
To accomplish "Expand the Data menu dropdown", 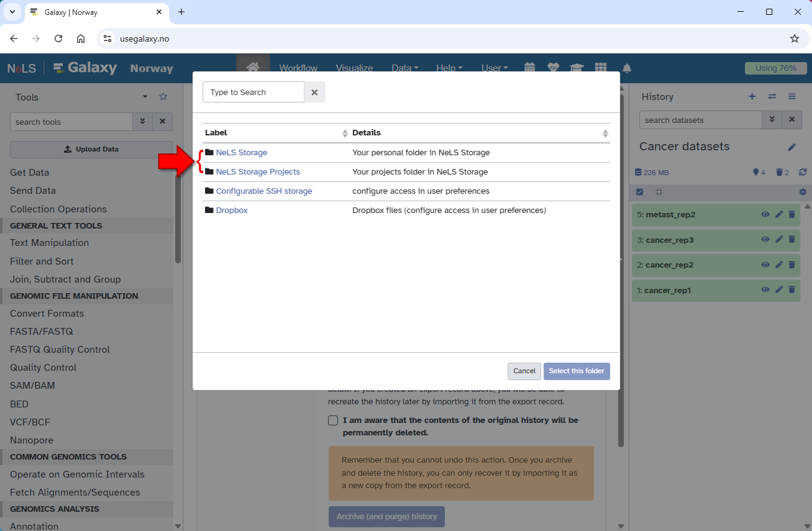I will click(x=404, y=68).
